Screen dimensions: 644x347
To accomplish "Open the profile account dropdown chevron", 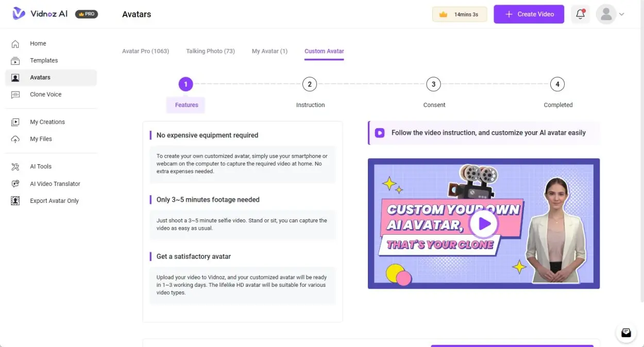I will pos(621,14).
